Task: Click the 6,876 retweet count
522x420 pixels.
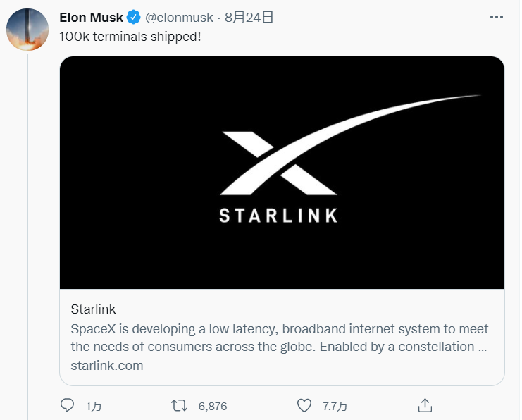Action: click(212, 407)
